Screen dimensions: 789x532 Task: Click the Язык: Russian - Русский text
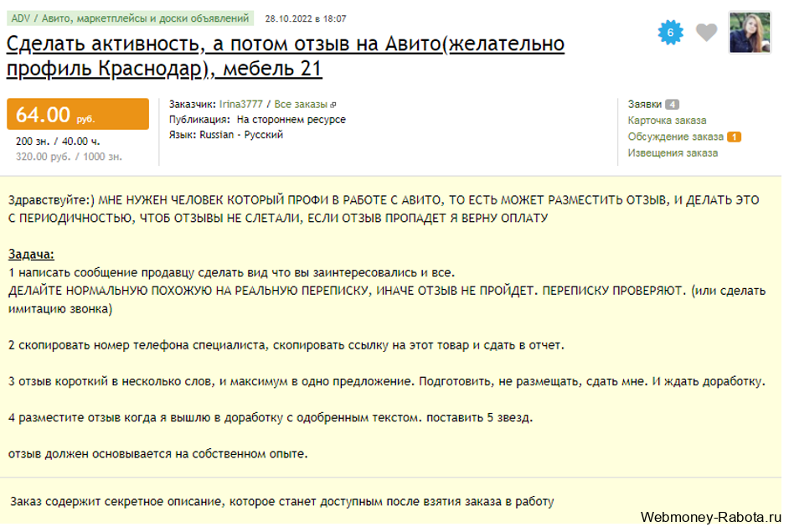pos(228,136)
